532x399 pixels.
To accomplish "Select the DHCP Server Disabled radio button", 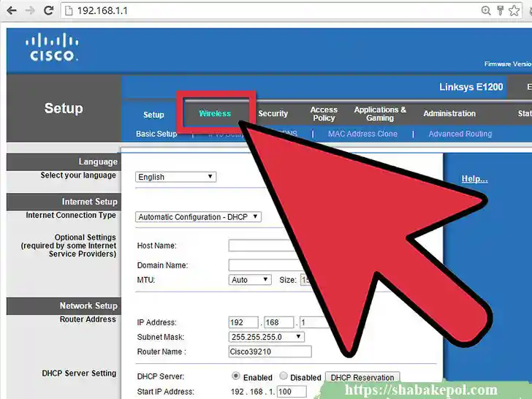I will [284, 376].
